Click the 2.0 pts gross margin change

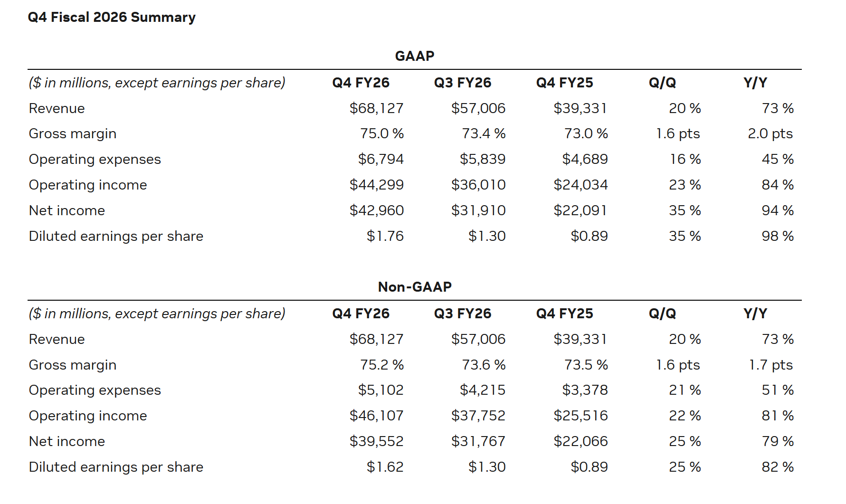point(770,133)
